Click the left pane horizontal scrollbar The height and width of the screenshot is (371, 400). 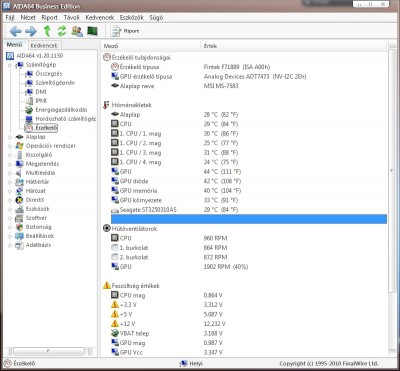tap(49, 351)
